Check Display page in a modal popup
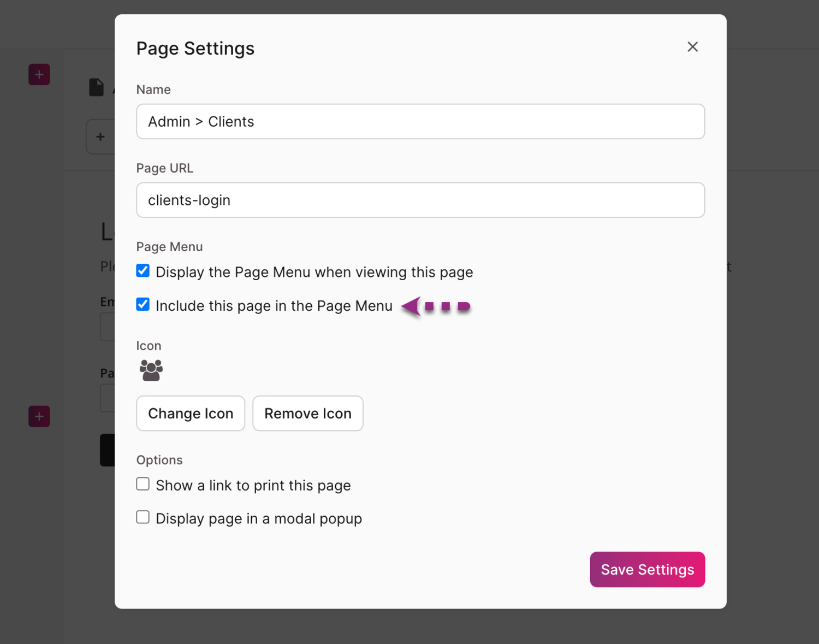This screenshot has height=644, width=819. [x=143, y=517]
